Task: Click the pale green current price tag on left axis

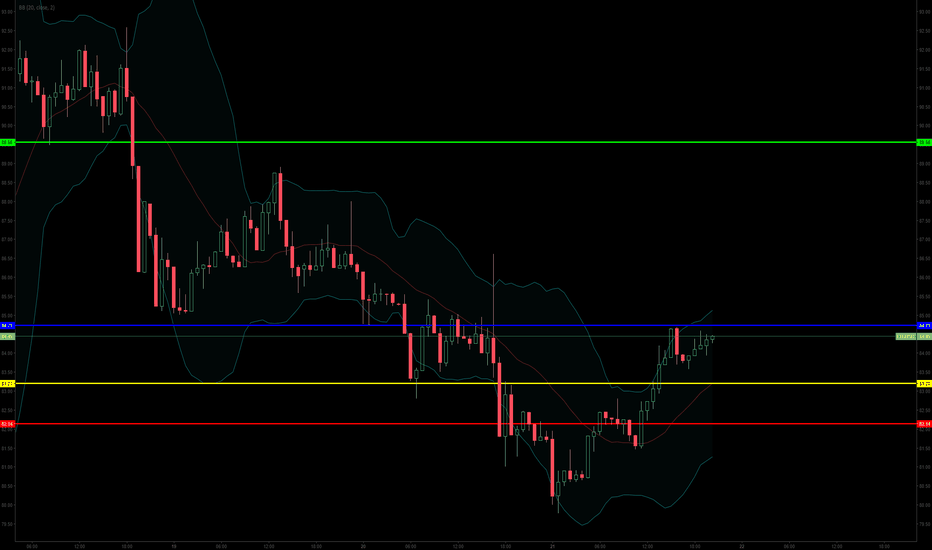Action: pyautogui.click(x=8, y=337)
